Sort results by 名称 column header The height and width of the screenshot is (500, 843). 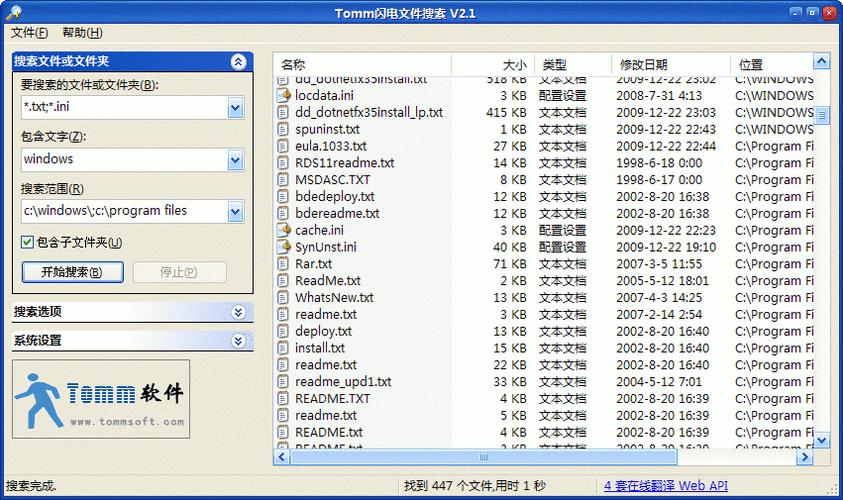362,65
